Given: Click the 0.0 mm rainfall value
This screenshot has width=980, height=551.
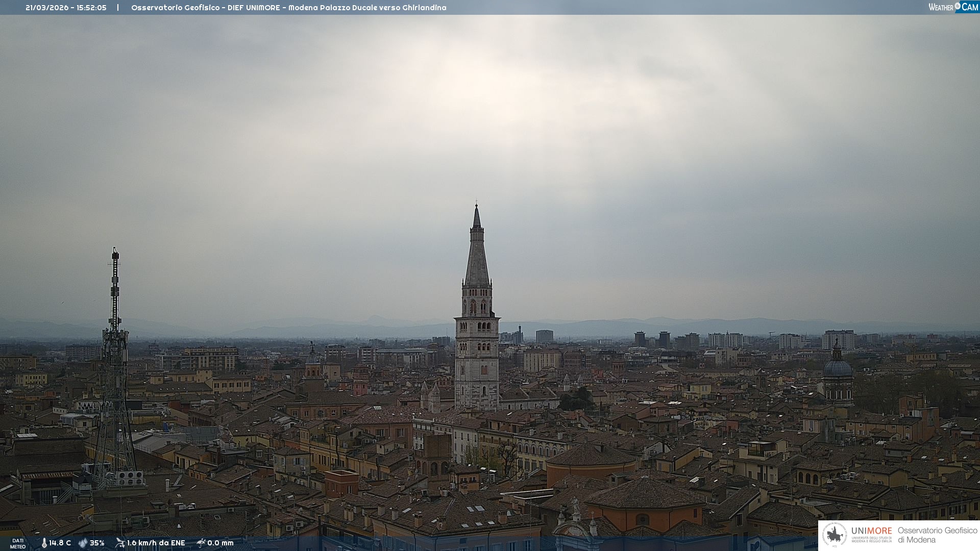Looking at the screenshot, I should pos(220,543).
